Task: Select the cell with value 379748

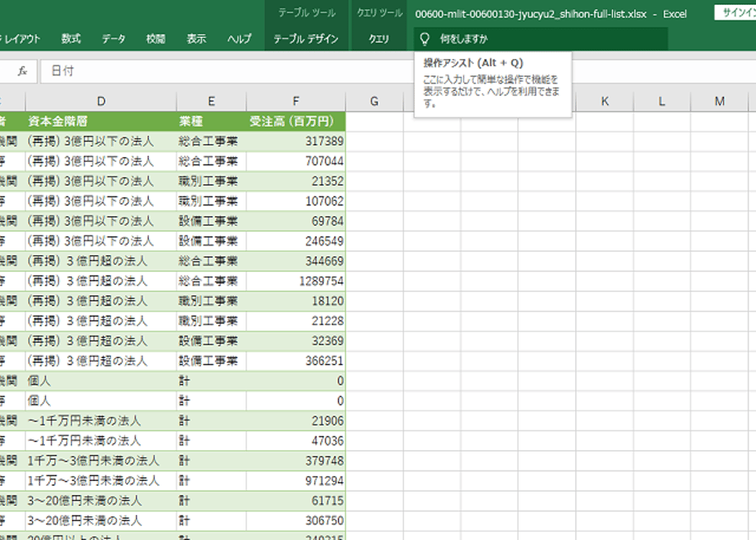Action: (295, 461)
